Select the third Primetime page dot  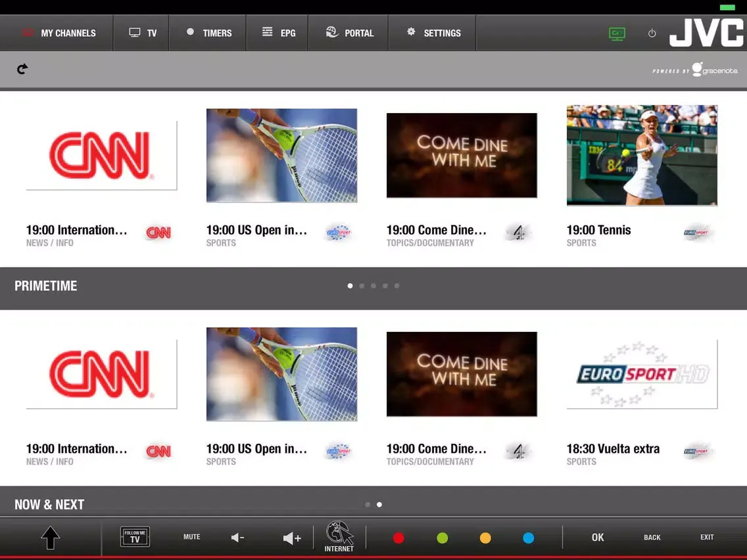click(373, 286)
